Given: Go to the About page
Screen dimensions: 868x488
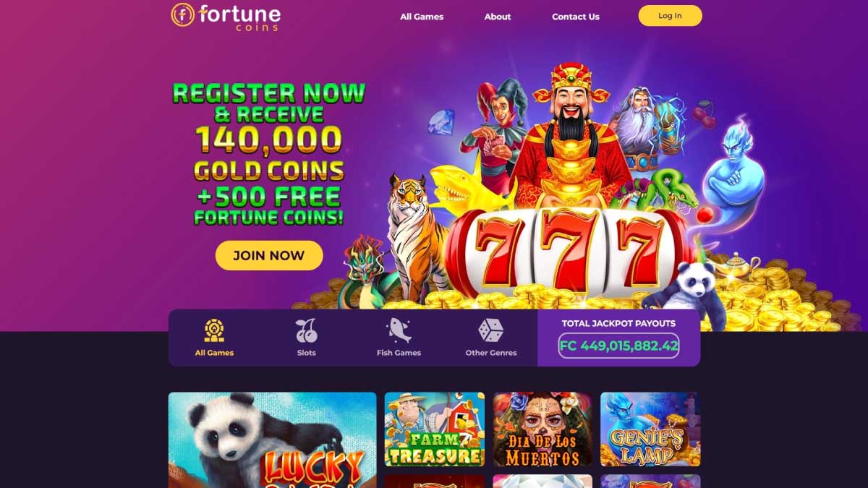Looking at the screenshot, I should tap(498, 17).
